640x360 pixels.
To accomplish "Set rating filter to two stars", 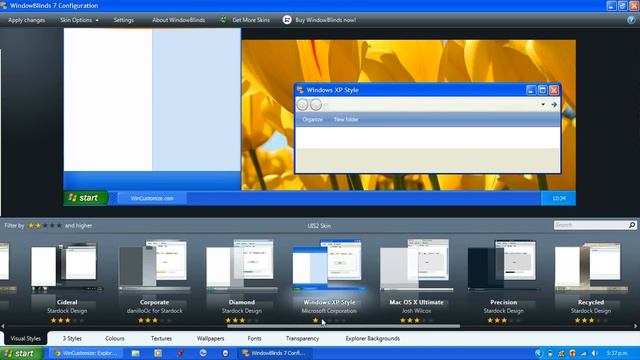I will click(x=38, y=225).
